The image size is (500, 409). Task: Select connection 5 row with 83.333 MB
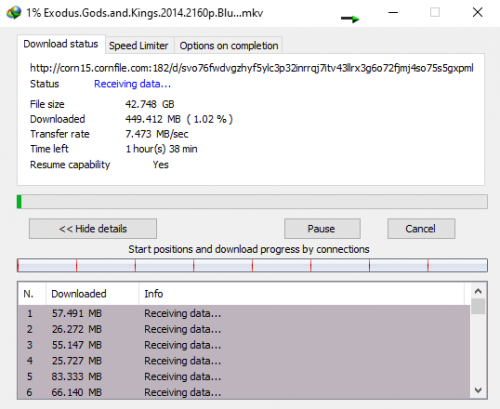point(244,377)
